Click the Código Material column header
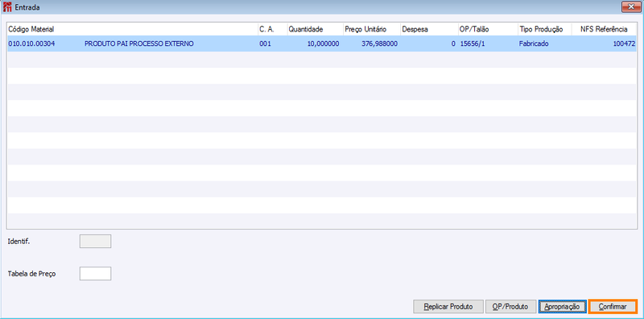 click(132, 29)
